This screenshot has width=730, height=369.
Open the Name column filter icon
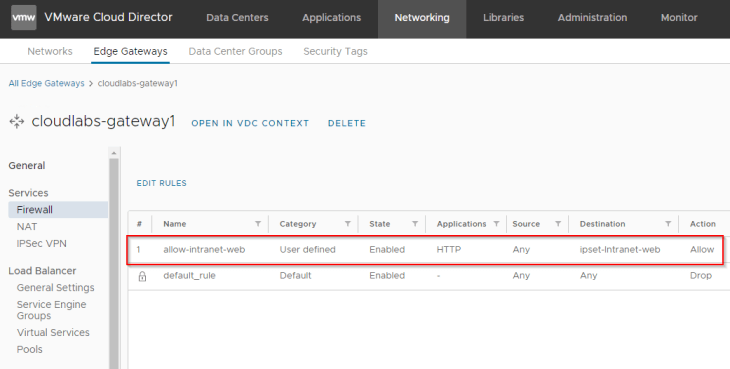[258, 224]
